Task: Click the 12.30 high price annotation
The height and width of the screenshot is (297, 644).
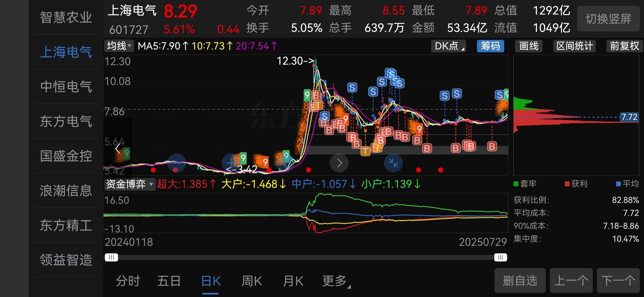Action: click(x=295, y=61)
